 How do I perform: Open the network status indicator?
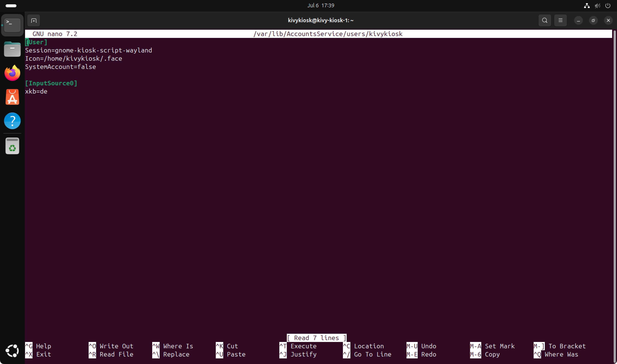pyautogui.click(x=587, y=6)
